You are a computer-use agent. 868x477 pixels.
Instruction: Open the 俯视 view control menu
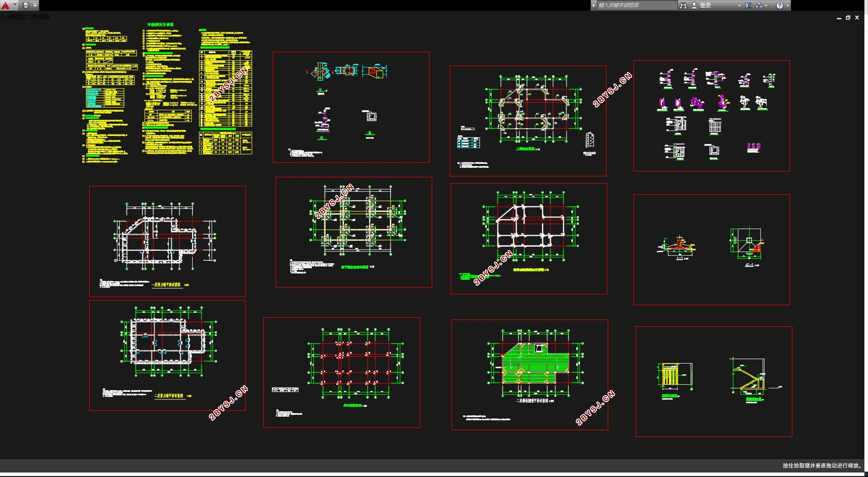pos(16,17)
